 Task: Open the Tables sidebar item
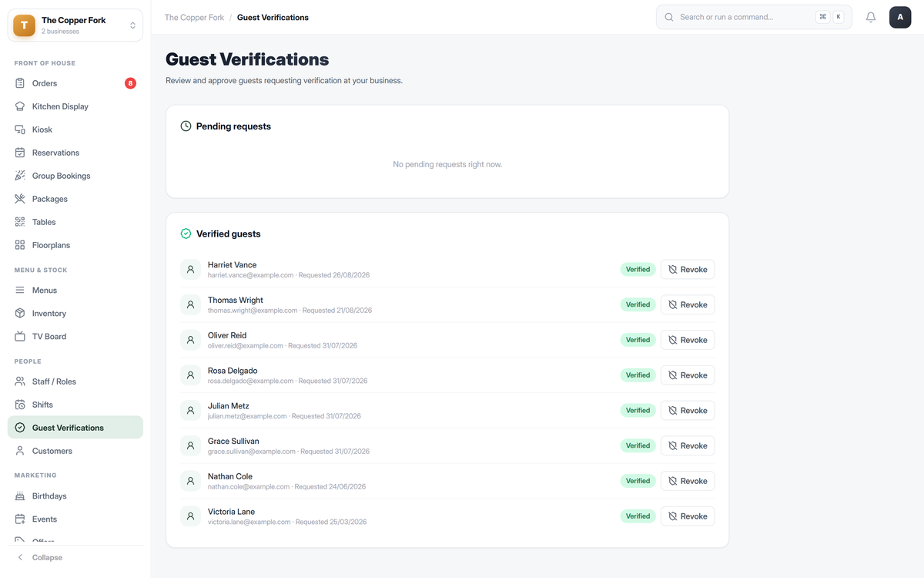[x=75, y=222]
